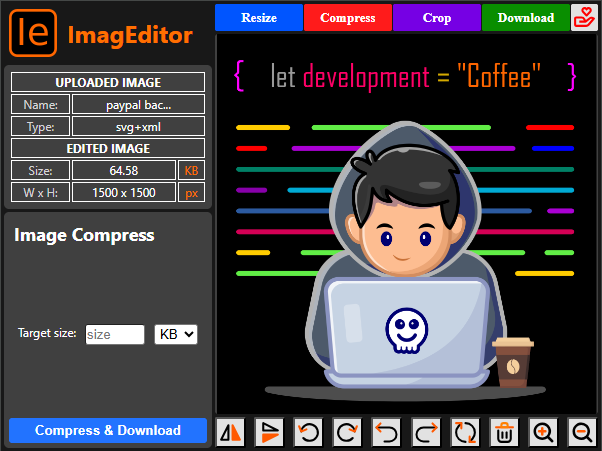Click the 'UPLOADED IMAGE' header

point(108,82)
